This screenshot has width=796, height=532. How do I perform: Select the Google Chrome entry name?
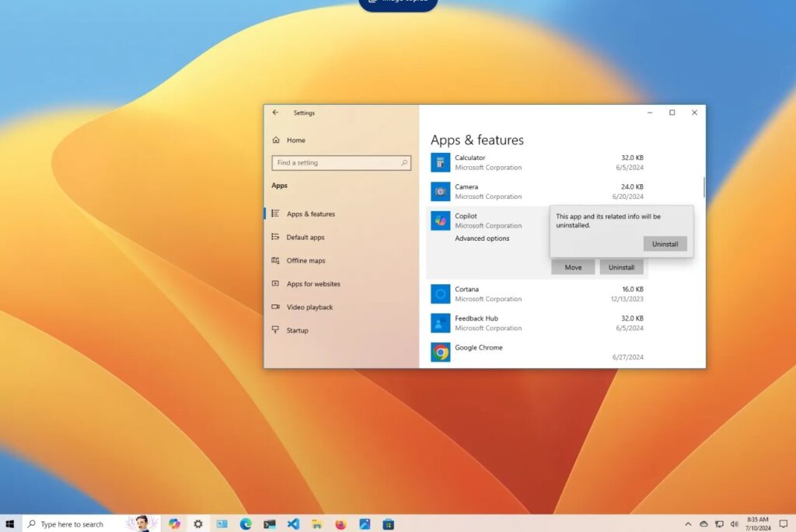click(x=479, y=347)
